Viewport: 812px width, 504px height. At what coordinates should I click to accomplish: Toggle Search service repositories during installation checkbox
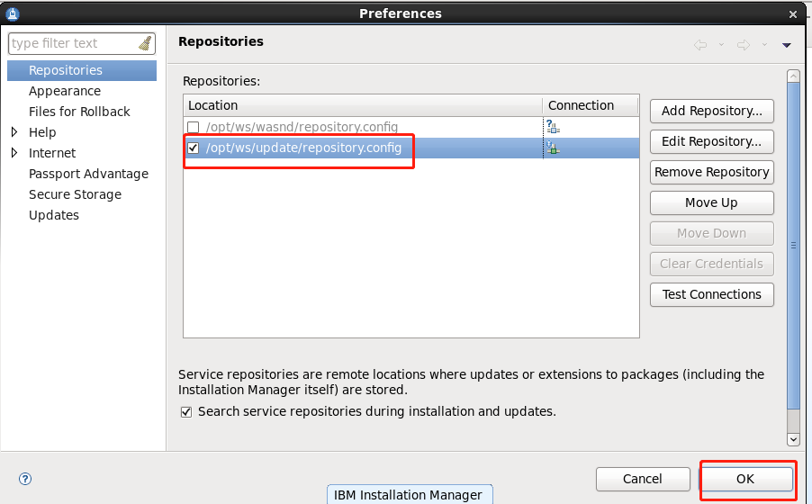coord(186,412)
